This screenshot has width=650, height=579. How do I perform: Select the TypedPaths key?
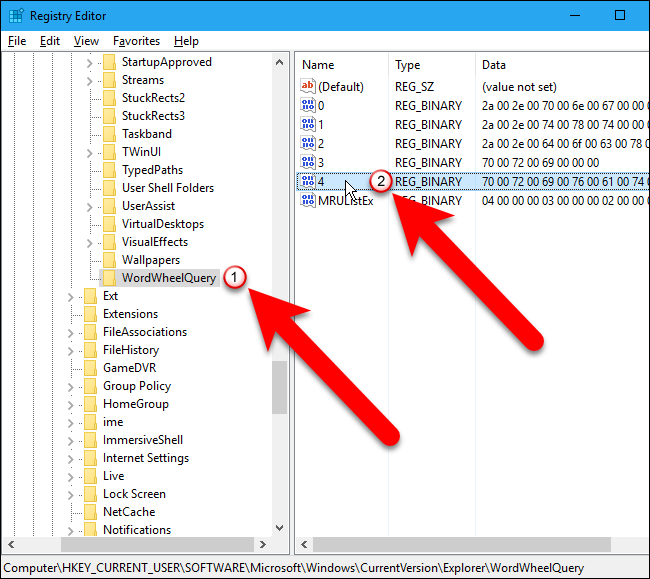[x=152, y=170]
